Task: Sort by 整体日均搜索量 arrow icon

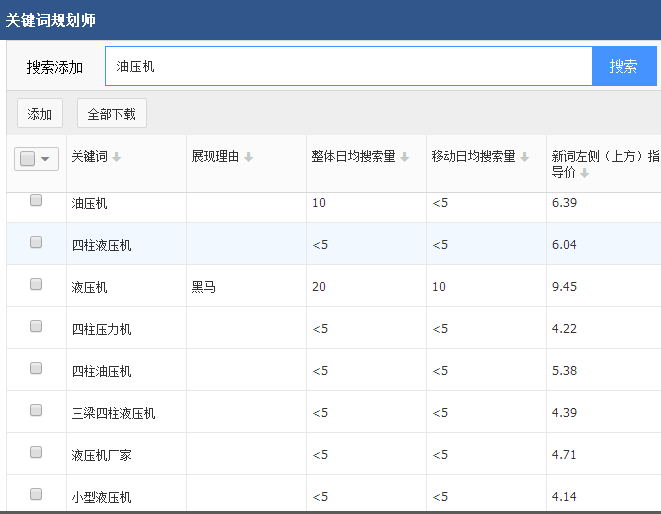Action: [405, 157]
